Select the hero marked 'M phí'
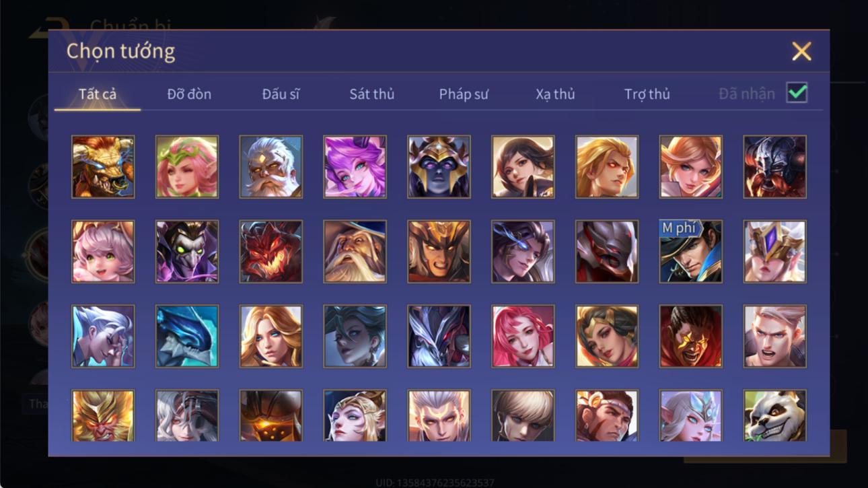This screenshot has height=488, width=868. coord(690,252)
